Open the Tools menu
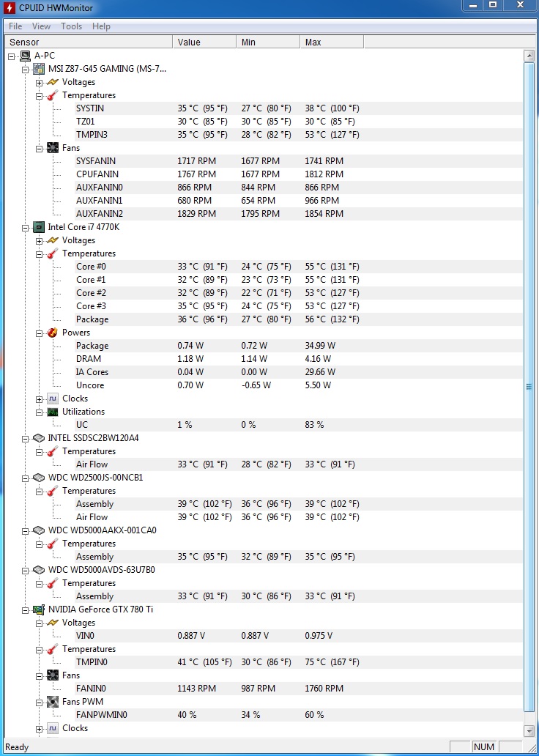539x756 pixels. click(x=71, y=26)
